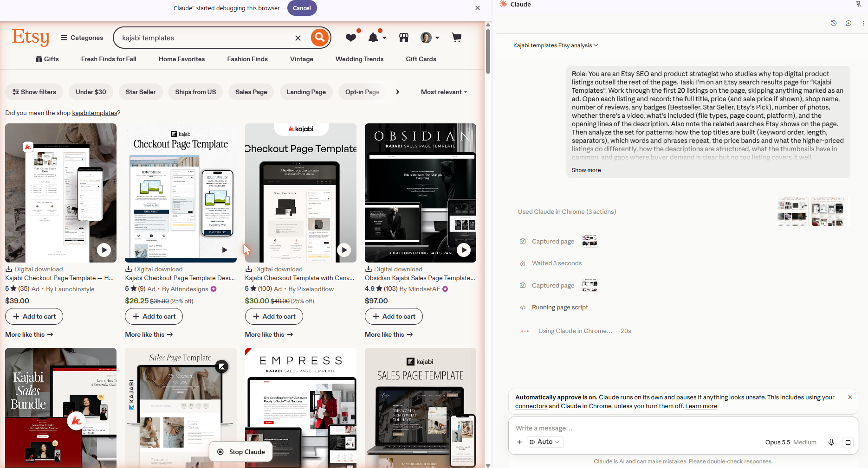Screen dimensions: 868x468
Task: Open the Favorites heart icon
Action: click(351, 38)
